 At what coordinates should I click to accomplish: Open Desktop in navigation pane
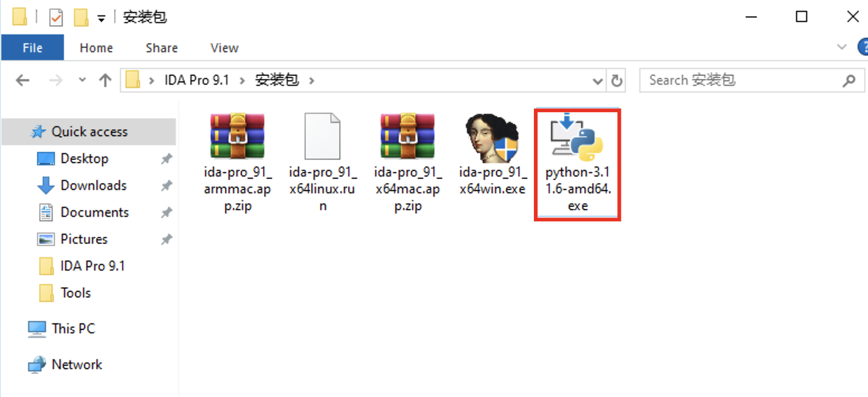pyautogui.click(x=85, y=159)
